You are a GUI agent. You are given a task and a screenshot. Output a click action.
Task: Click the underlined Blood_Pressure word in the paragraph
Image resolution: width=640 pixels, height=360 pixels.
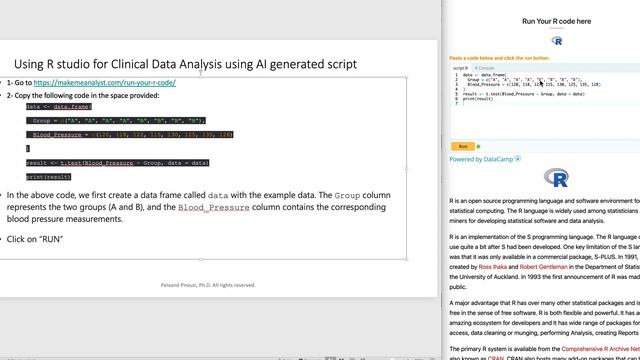[213, 207]
